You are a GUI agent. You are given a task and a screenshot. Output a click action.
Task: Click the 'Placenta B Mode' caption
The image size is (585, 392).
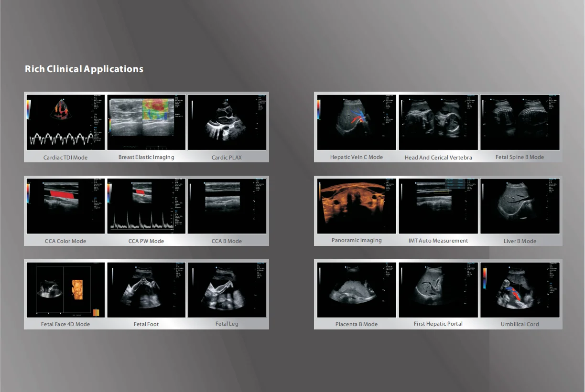(357, 324)
